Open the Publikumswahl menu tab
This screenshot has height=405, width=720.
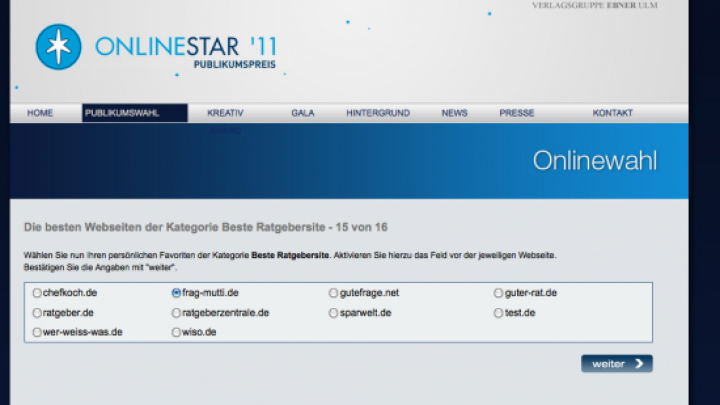tap(135, 113)
